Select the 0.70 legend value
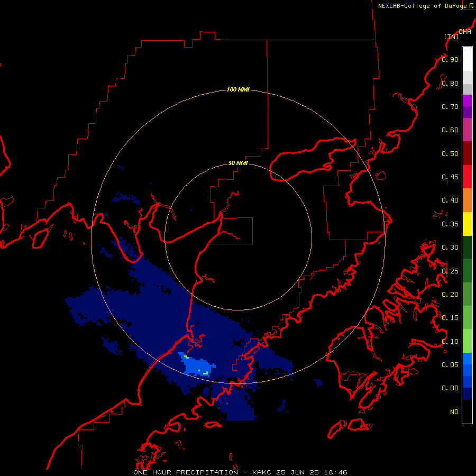 [450, 106]
